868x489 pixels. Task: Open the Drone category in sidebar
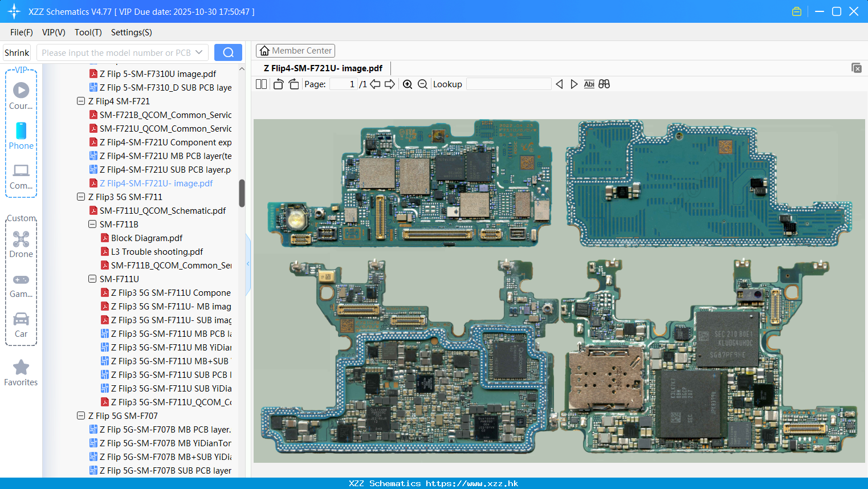click(x=21, y=244)
